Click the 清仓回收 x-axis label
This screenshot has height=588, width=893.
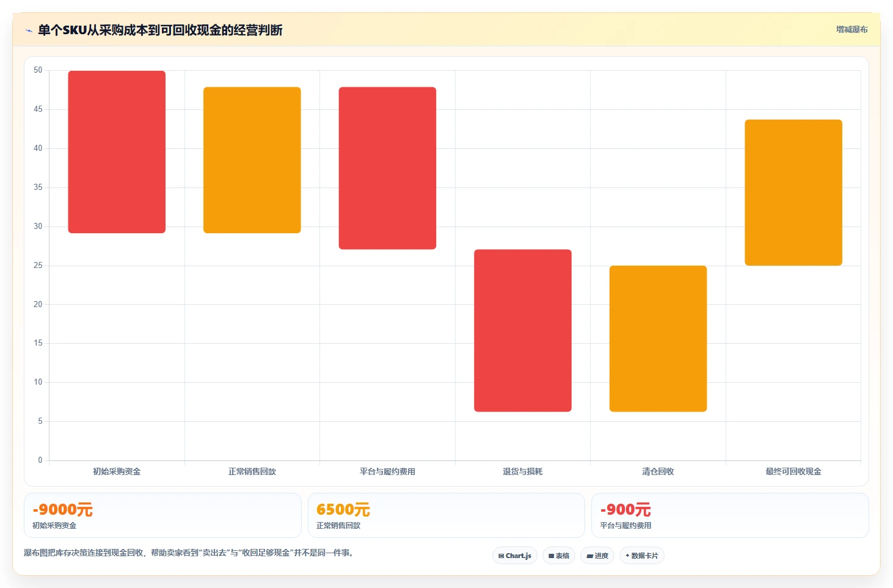pyautogui.click(x=658, y=471)
